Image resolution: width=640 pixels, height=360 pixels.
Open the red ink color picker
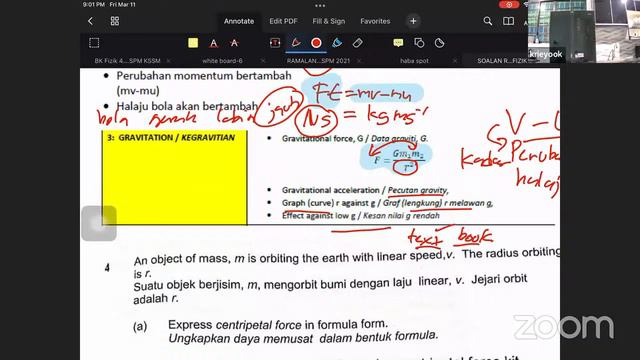click(x=316, y=43)
